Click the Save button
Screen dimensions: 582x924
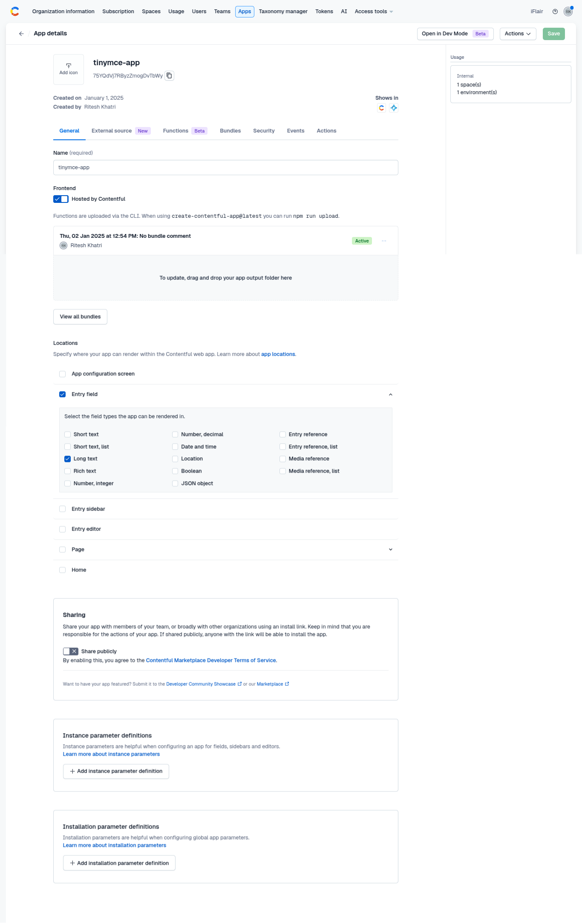click(553, 34)
